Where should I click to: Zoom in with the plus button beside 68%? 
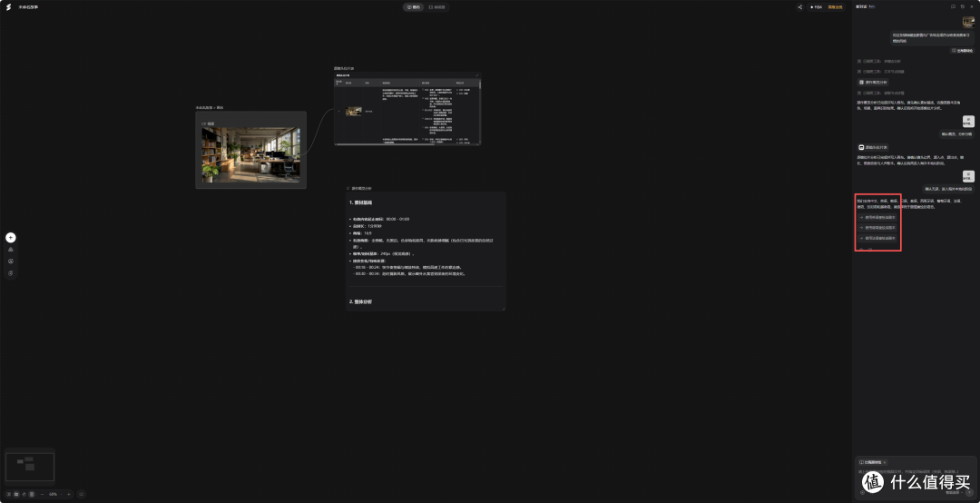[69, 494]
